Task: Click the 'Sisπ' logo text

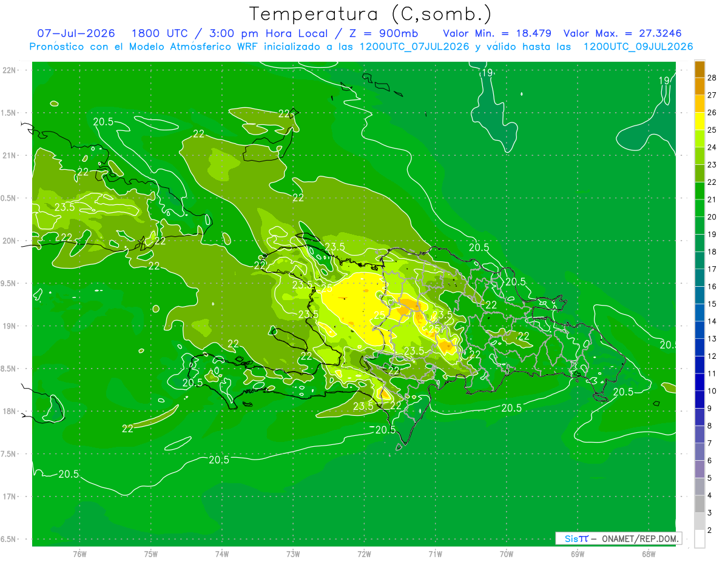Action: tap(576, 538)
